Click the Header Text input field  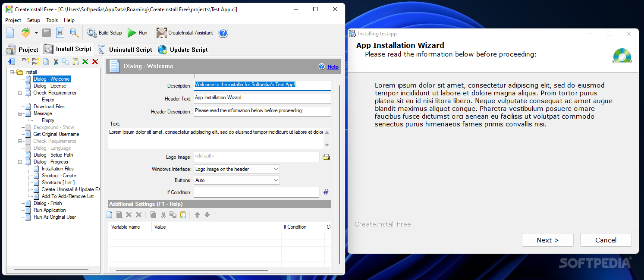(x=262, y=98)
